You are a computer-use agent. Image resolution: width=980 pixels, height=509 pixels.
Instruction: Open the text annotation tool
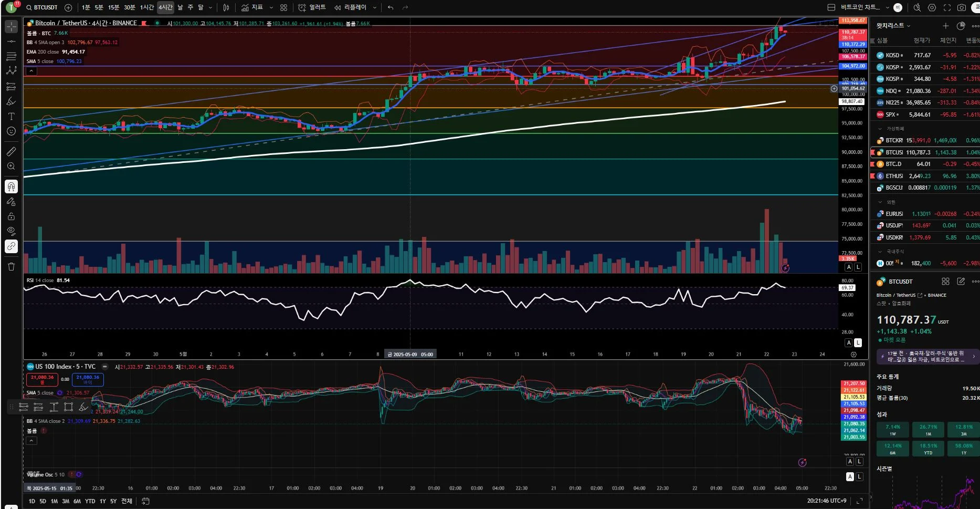(11, 116)
